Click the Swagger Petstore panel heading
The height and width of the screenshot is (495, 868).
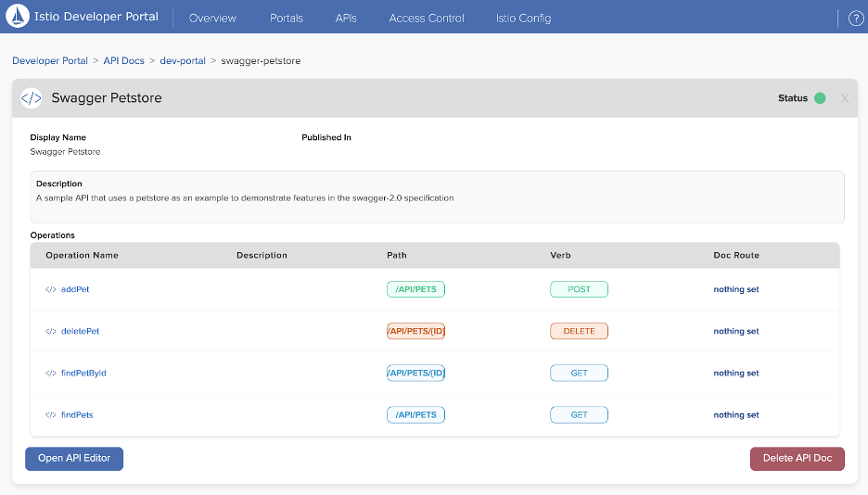click(x=107, y=98)
